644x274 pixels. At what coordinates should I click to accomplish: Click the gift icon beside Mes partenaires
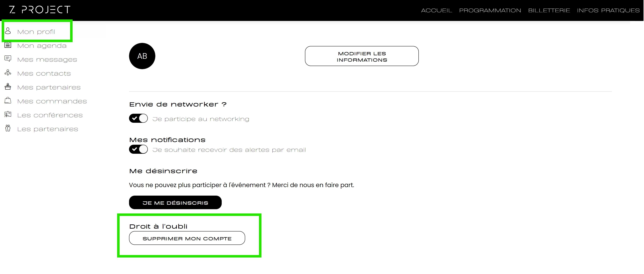[8, 87]
